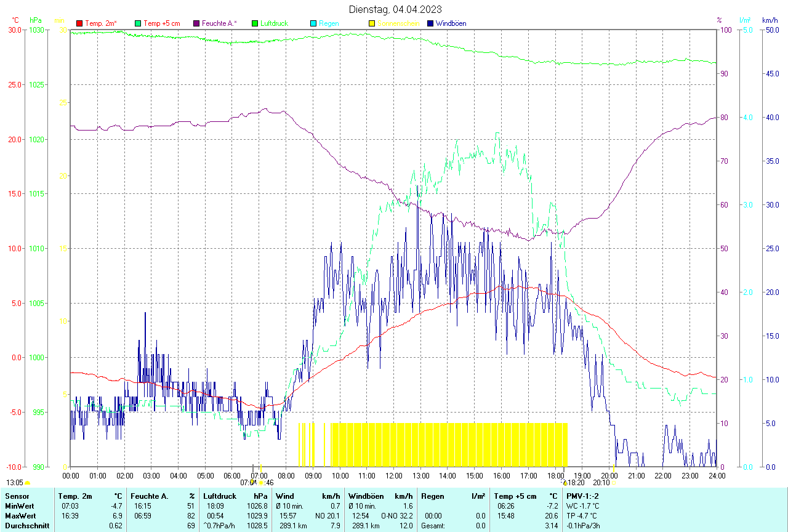
Task: Click the average temperature value '0.62'
Action: pos(116,526)
